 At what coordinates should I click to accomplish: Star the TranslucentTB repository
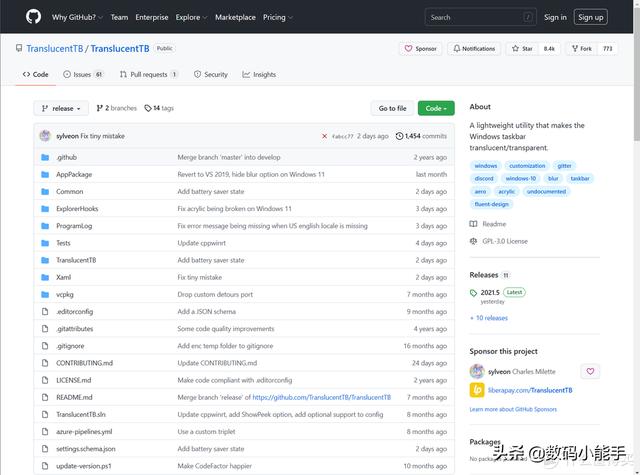pyautogui.click(x=522, y=49)
